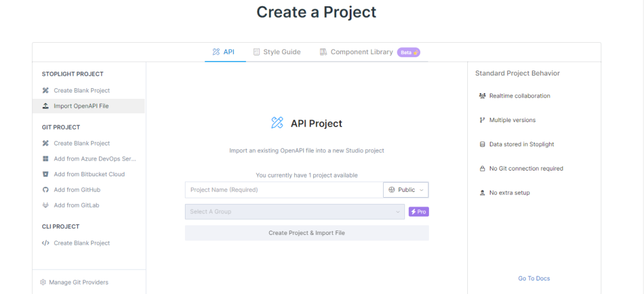Open the Style Guide tab

[x=277, y=52]
